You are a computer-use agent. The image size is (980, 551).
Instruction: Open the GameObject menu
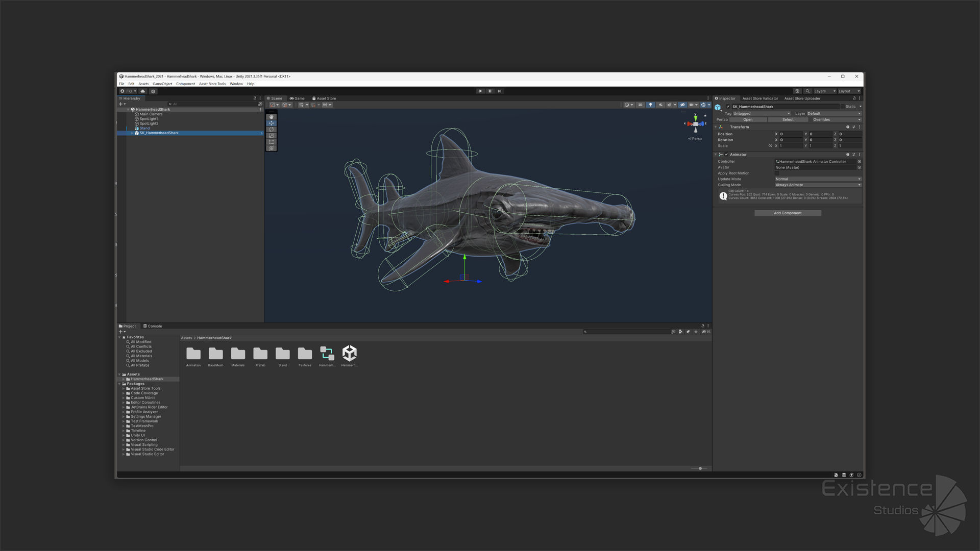coord(162,84)
